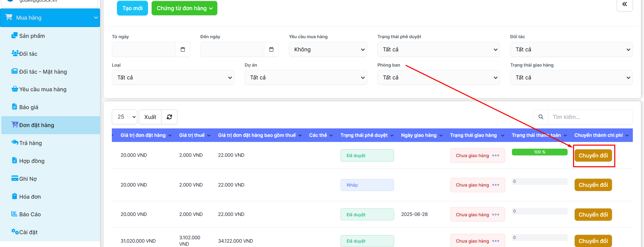
Task: Click three-dots on first Chưa giao hàng status
Action: point(496,155)
